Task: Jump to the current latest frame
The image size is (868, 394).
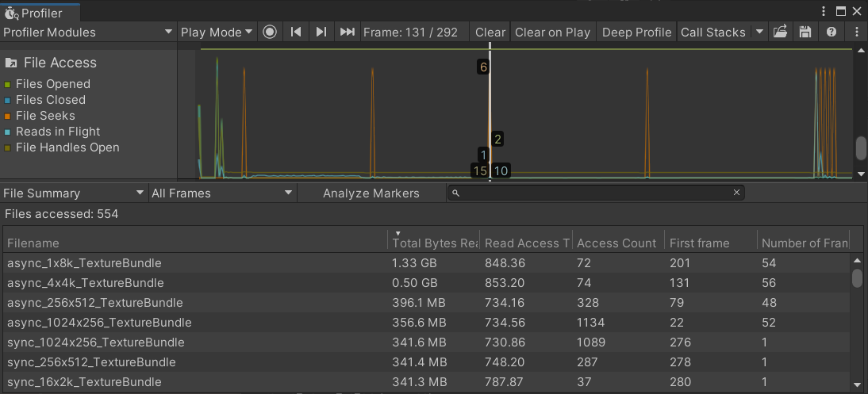Action: coord(347,33)
